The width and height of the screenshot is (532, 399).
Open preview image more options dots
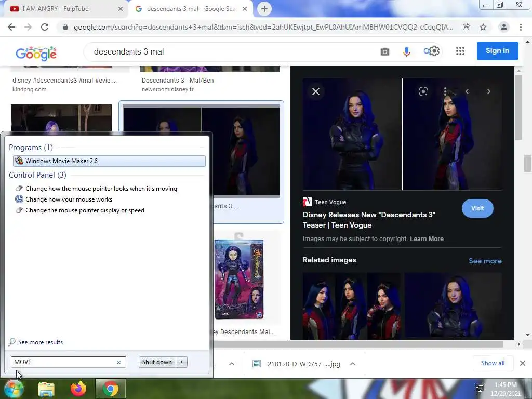445,91
